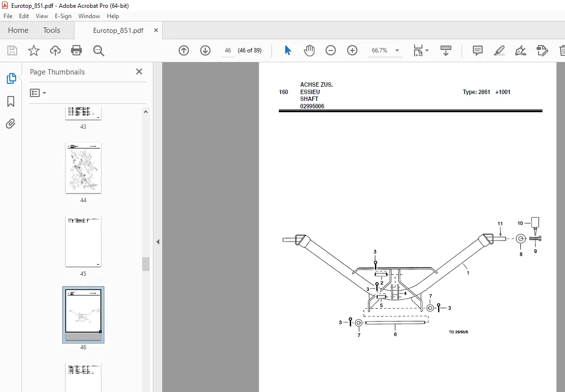Click the 66.7% zoom value field
565x392 pixels.
click(x=380, y=50)
